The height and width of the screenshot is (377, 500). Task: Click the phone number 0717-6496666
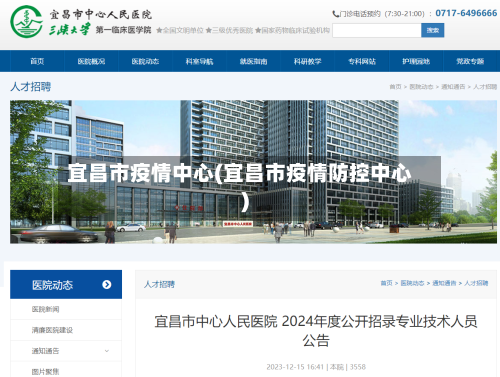[x=466, y=13]
